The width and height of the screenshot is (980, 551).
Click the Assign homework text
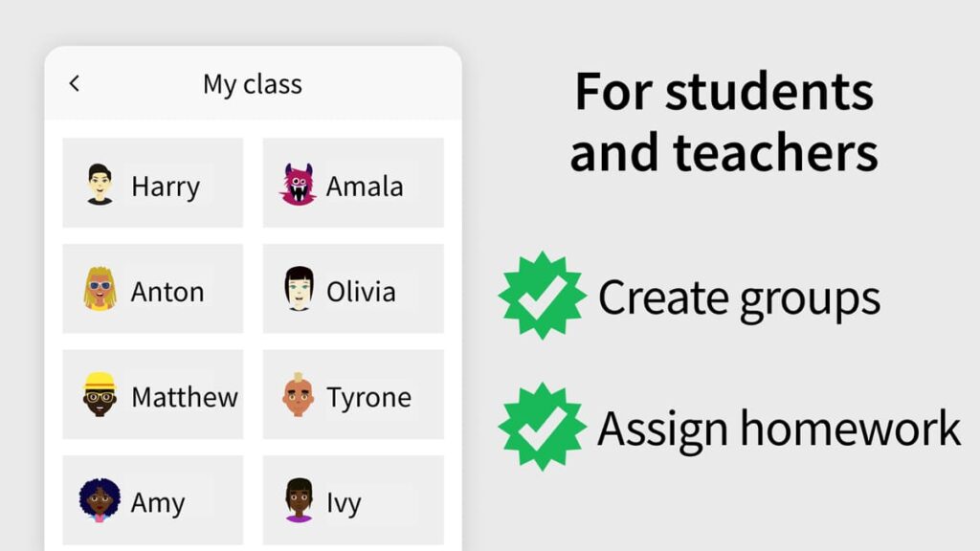(779, 429)
